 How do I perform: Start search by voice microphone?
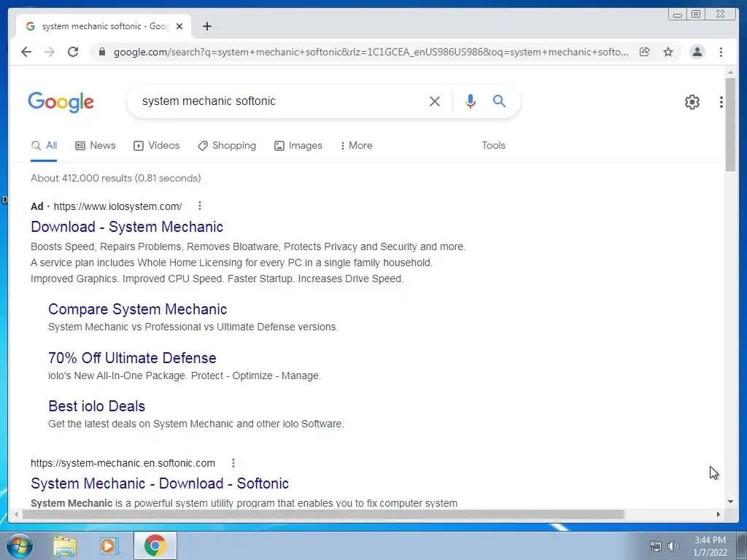tap(471, 101)
